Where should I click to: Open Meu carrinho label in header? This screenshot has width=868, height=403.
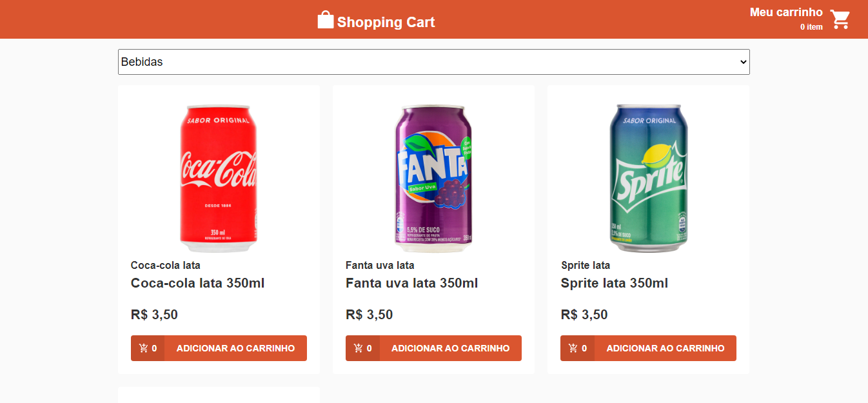point(786,12)
